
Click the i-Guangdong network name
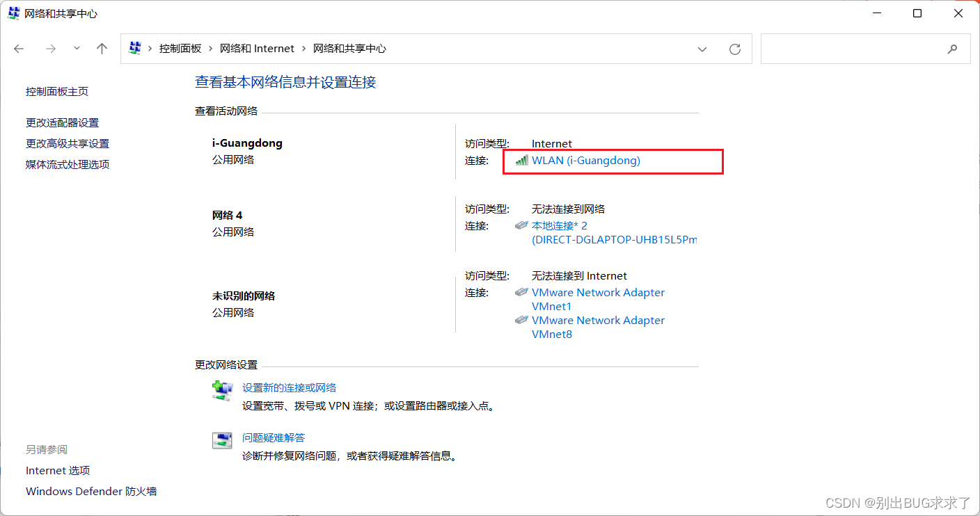point(247,143)
